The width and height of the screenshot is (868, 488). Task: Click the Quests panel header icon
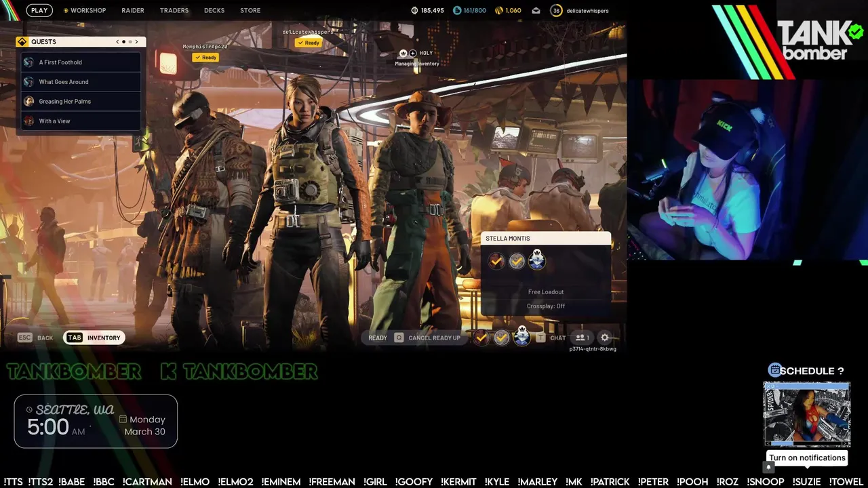click(22, 41)
